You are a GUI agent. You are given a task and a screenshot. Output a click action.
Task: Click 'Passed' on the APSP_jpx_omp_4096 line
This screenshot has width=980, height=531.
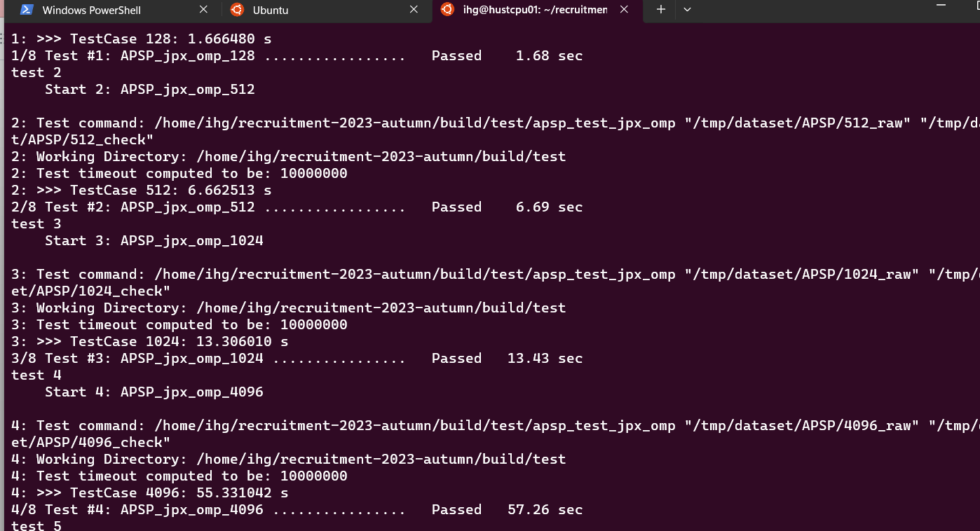[456, 510]
